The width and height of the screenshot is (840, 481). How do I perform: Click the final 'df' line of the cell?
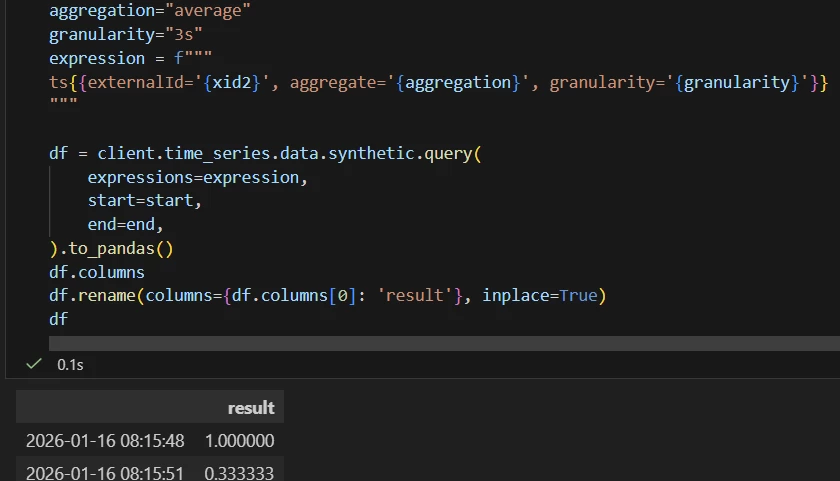(58, 320)
